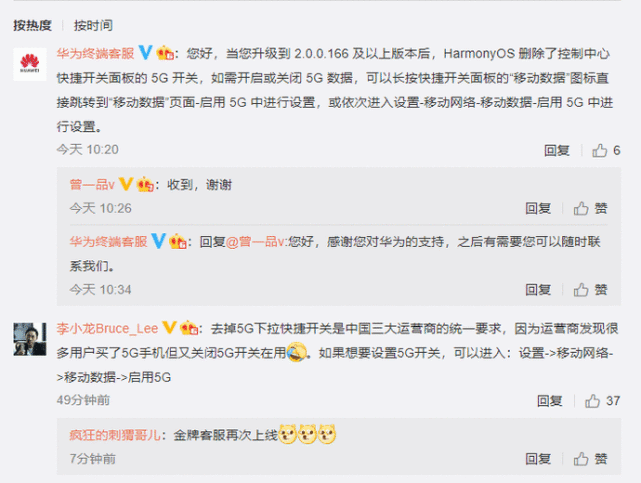Reply to 曾一品v comment at 10:26
641x483 pixels.
[538, 208]
